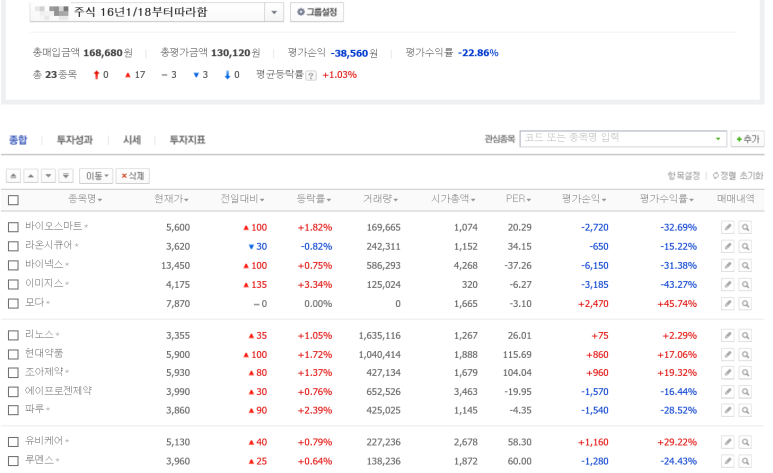Expand the 관심종목 stock search dropdown arrow
The width and height of the screenshot is (773, 473).
(718, 139)
